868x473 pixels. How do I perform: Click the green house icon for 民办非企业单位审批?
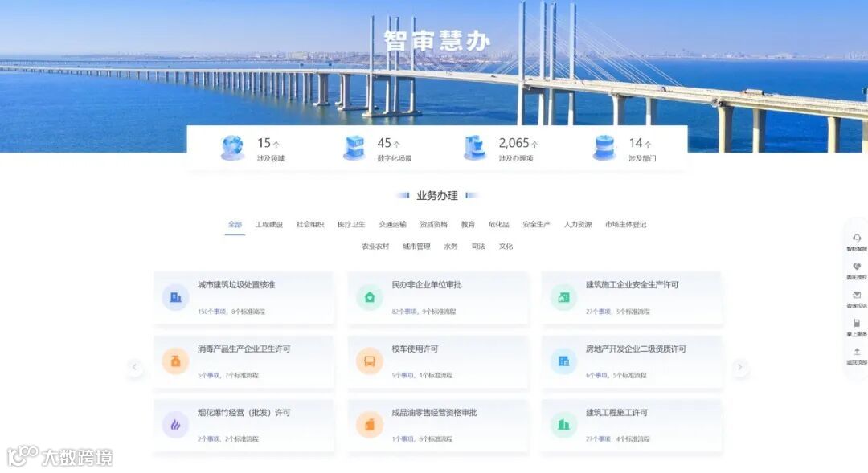pos(369,297)
